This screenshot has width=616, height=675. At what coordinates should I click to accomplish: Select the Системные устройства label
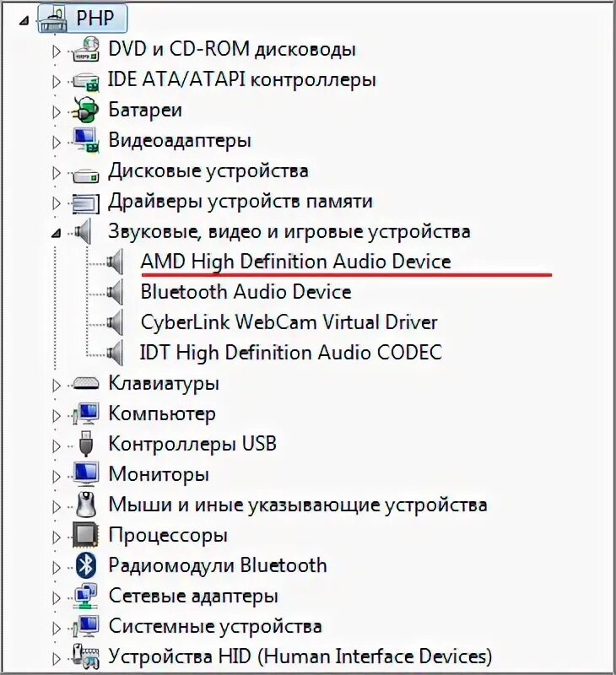(x=214, y=626)
